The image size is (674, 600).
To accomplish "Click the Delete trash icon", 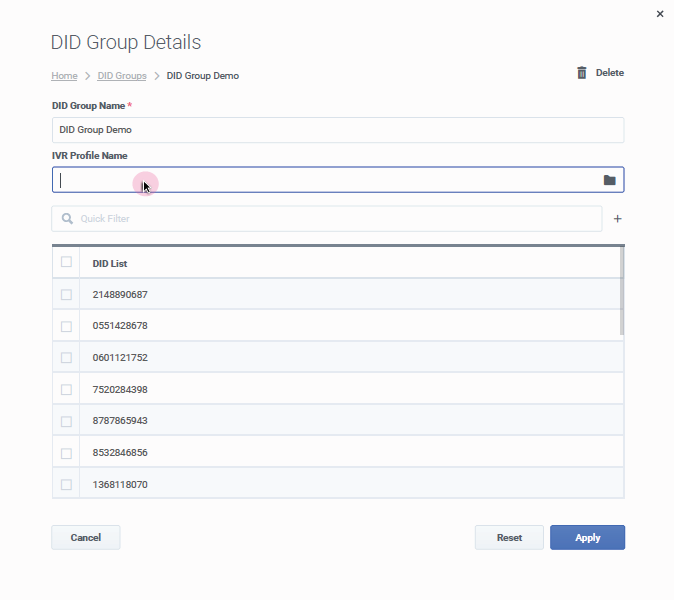I will pos(582,73).
